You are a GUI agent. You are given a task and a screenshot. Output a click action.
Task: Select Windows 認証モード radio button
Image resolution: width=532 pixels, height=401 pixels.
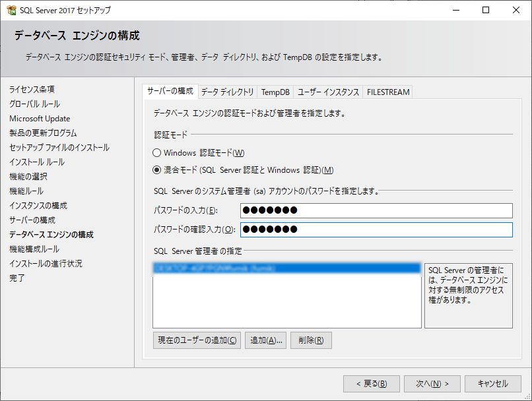[156, 153]
